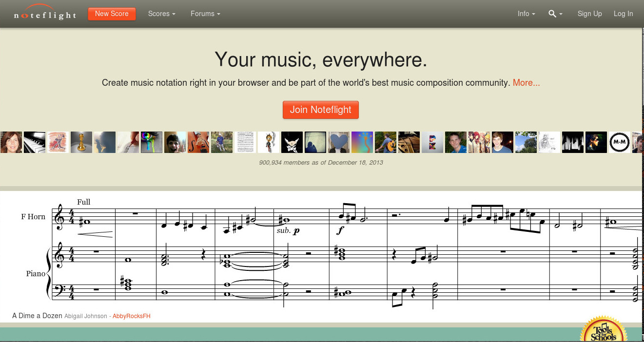
Task: Open the blue sky and trees avatar
Action: tap(526, 142)
